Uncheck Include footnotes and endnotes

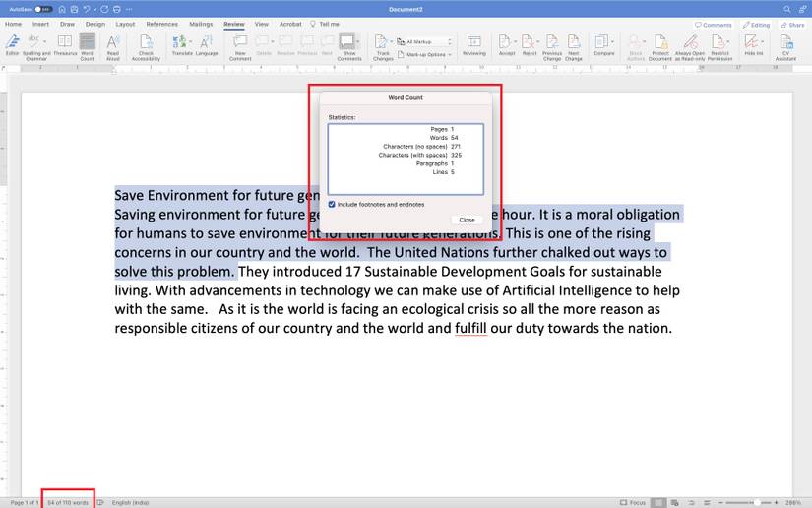coord(332,205)
